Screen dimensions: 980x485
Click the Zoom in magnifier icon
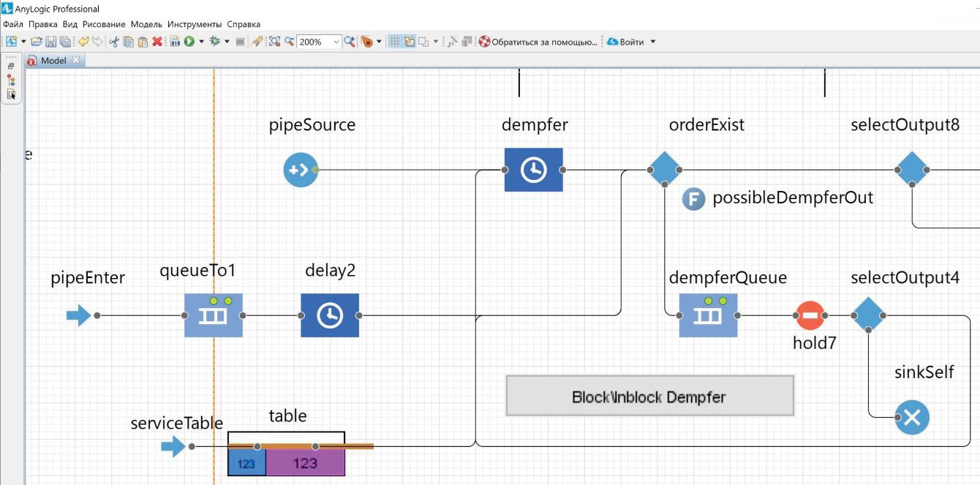tap(350, 42)
